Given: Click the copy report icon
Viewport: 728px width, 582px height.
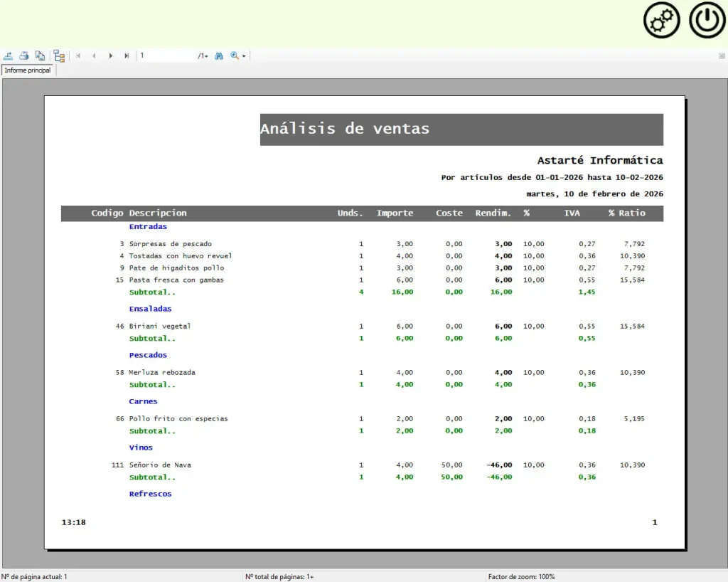Looking at the screenshot, I should 40,55.
